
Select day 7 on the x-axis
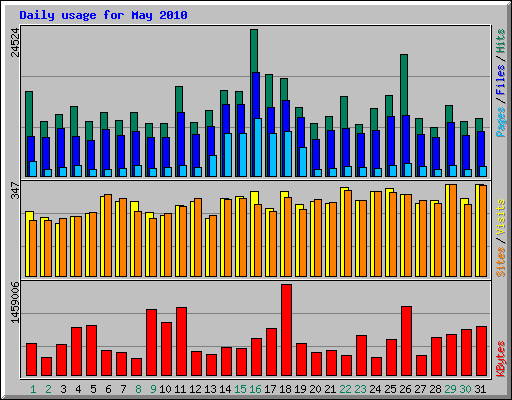123,389
